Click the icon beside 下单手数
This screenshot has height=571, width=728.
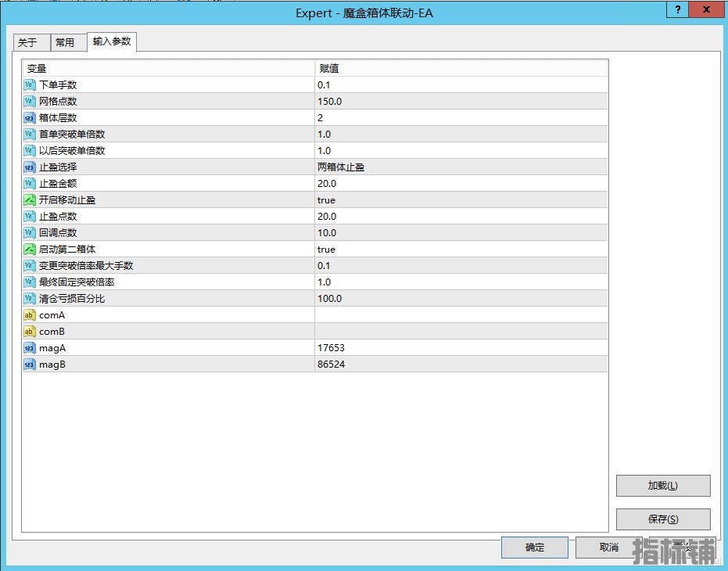[x=29, y=85]
